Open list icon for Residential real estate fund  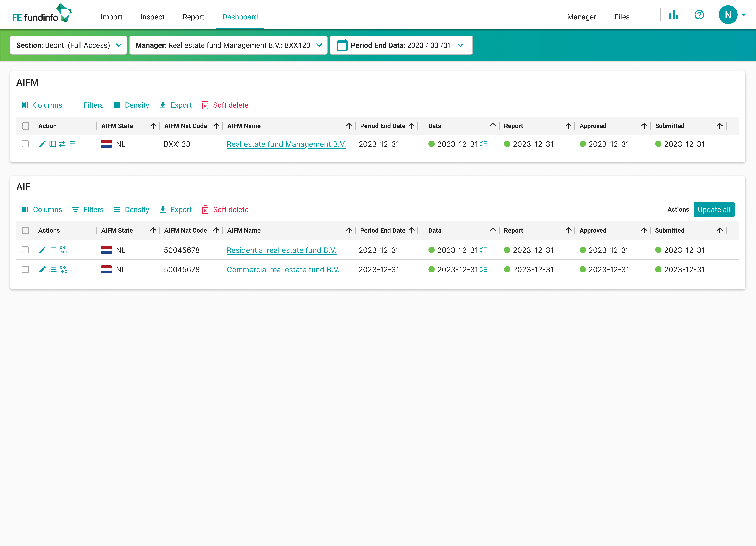(x=53, y=250)
